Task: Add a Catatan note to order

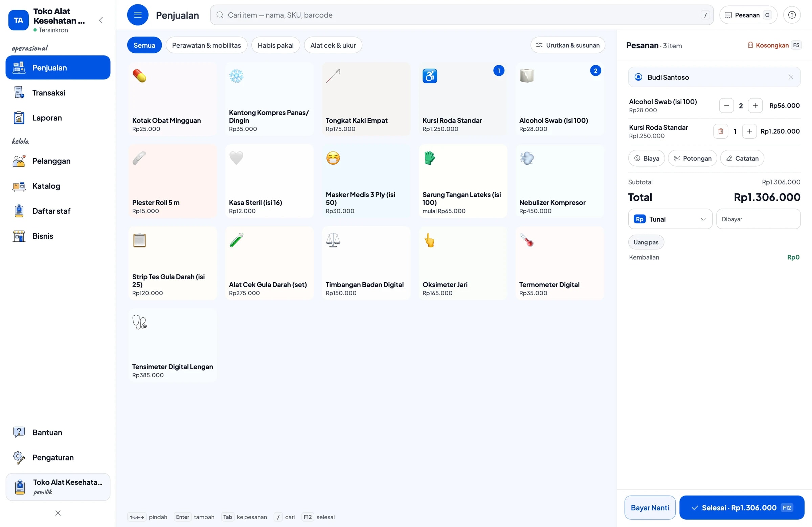Action: point(742,158)
